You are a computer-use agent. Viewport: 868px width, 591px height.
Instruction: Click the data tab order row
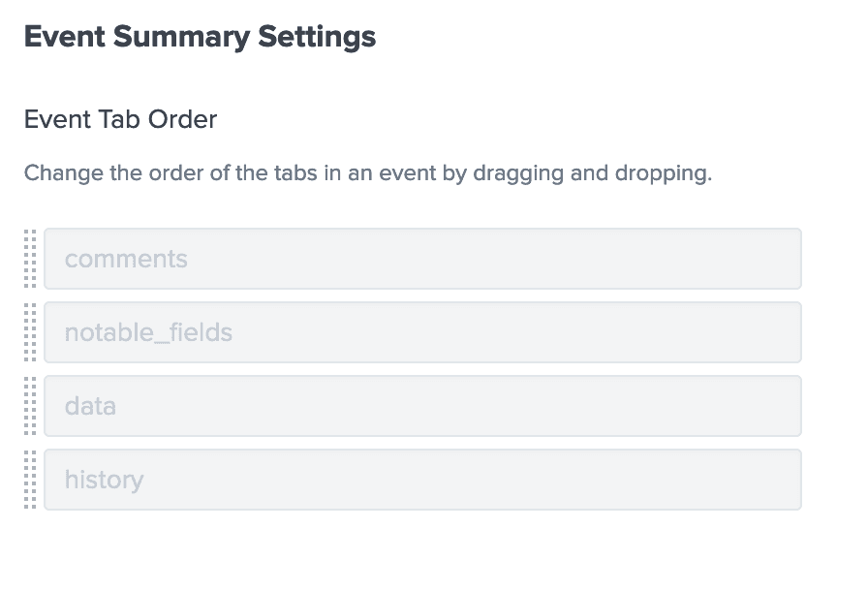click(x=423, y=406)
